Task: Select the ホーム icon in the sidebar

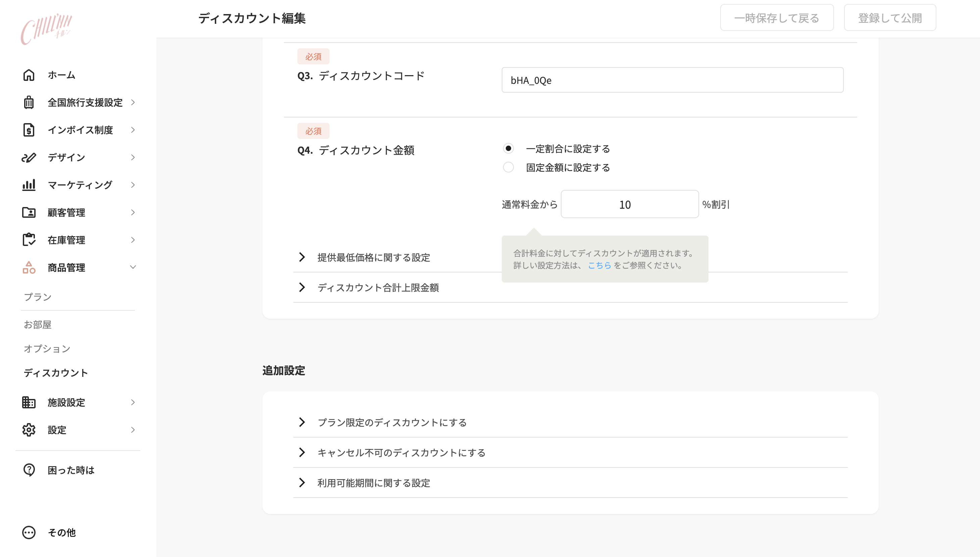Action: click(x=29, y=75)
